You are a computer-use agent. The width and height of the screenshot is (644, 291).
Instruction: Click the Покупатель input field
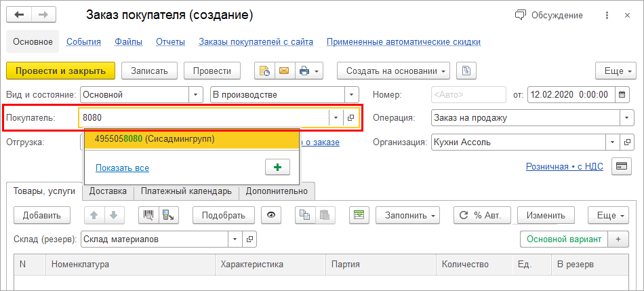click(x=203, y=118)
